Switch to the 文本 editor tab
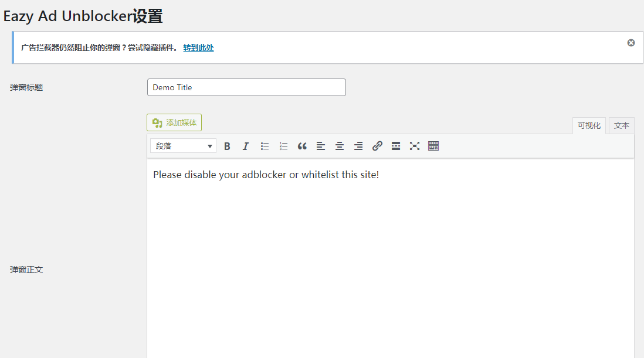 click(x=621, y=125)
